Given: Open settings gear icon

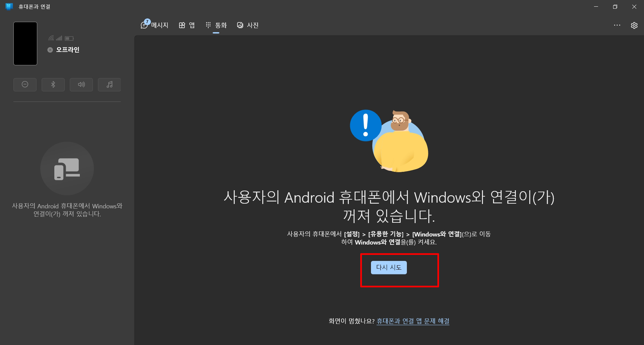Looking at the screenshot, I should (x=634, y=25).
